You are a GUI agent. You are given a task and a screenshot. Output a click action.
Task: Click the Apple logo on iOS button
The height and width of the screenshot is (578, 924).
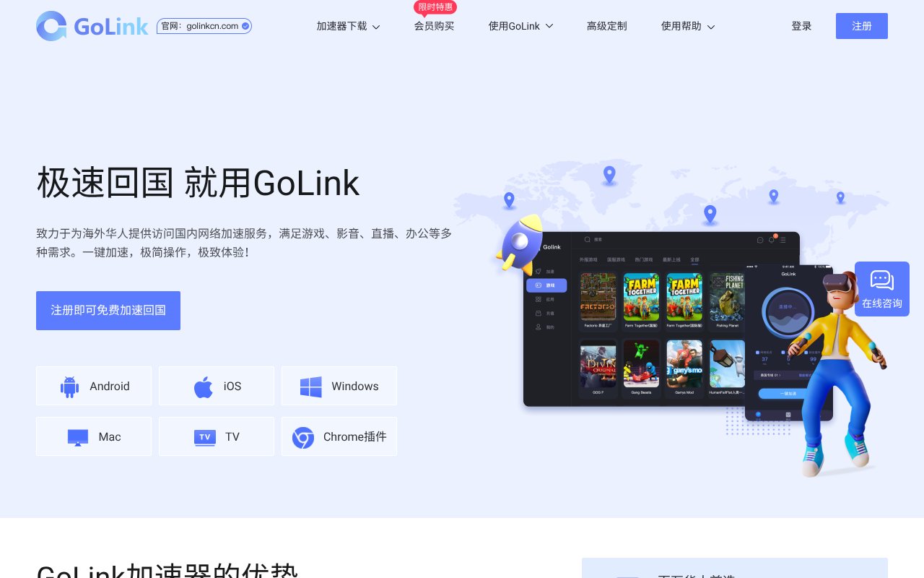(x=204, y=386)
